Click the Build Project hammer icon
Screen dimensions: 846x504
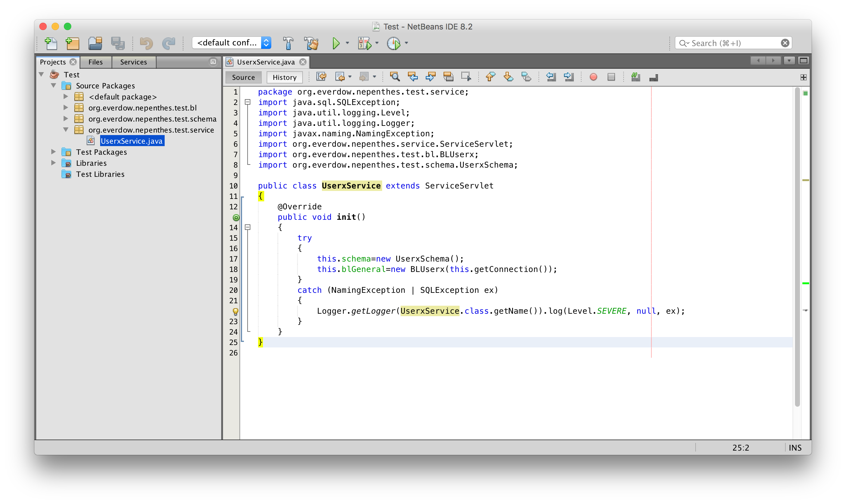point(288,43)
